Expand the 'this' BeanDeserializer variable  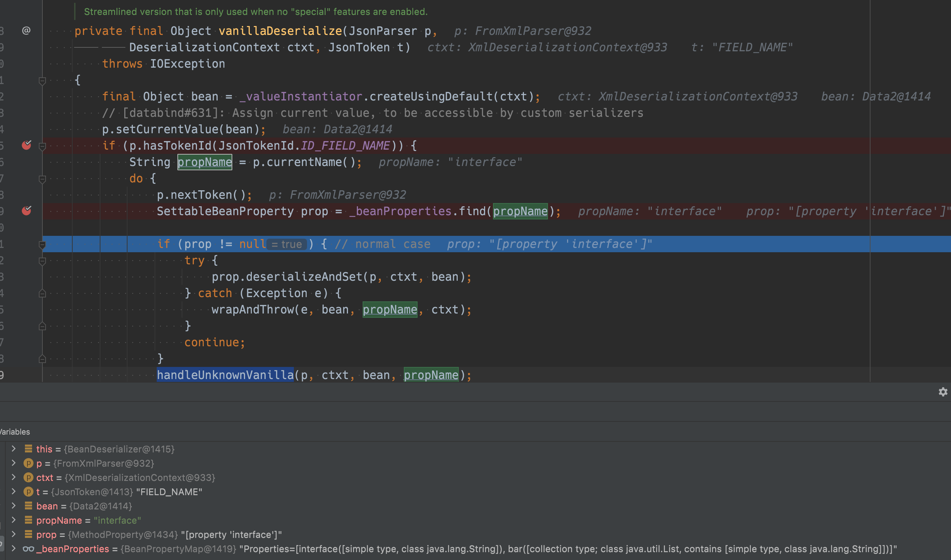14,449
